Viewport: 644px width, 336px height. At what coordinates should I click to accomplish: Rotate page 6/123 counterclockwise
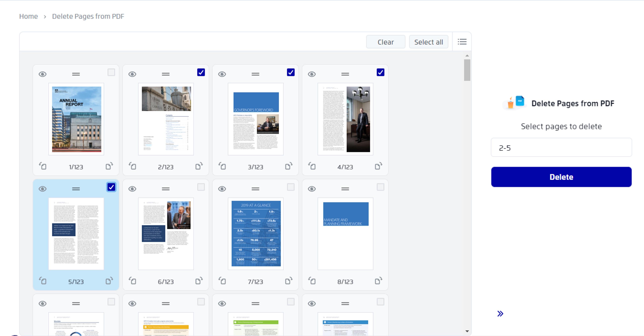(x=132, y=281)
